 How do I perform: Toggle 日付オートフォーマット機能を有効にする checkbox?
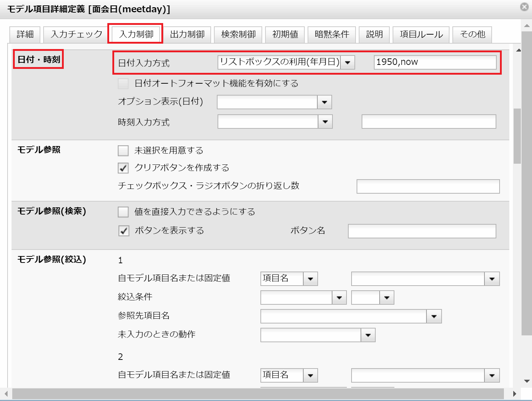pyautogui.click(x=123, y=84)
